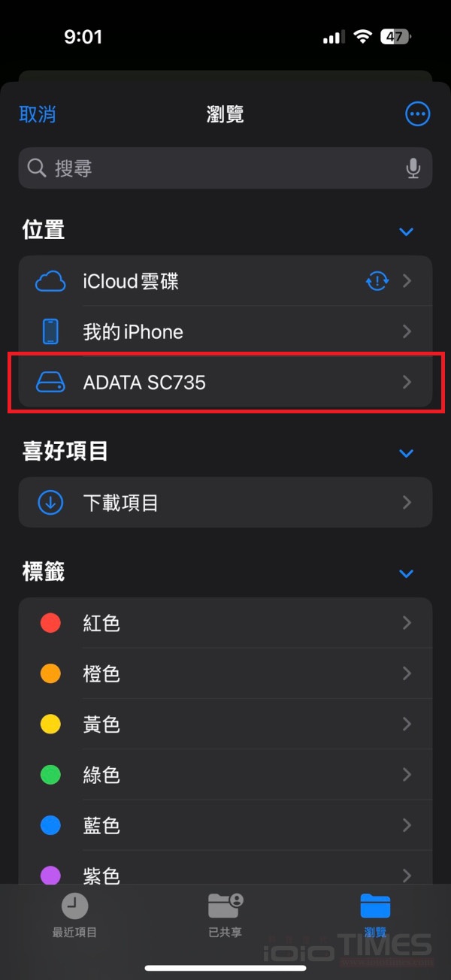Tap the iCloud 雲碟 cloud icon
The image size is (451, 980).
pyautogui.click(x=50, y=280)
